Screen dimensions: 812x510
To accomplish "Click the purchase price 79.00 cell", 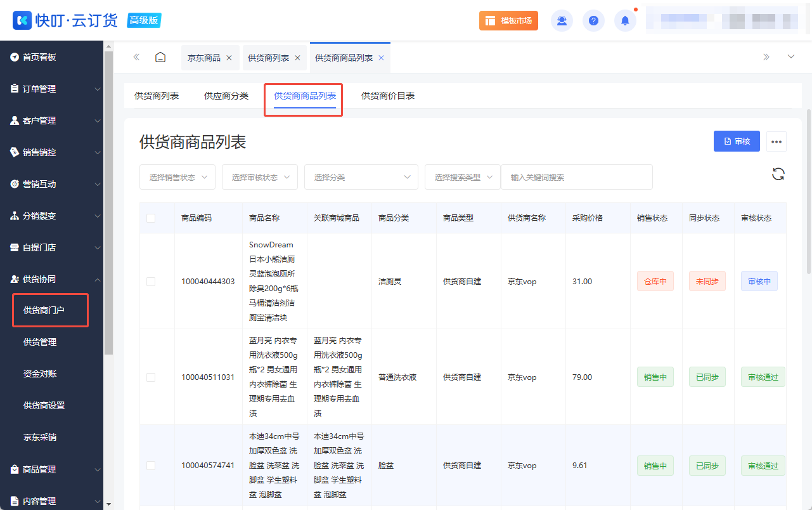I will (582, 377).
